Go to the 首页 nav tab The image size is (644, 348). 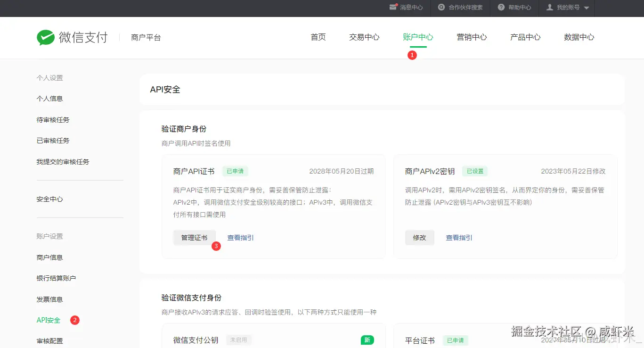[x=318, y=37]
